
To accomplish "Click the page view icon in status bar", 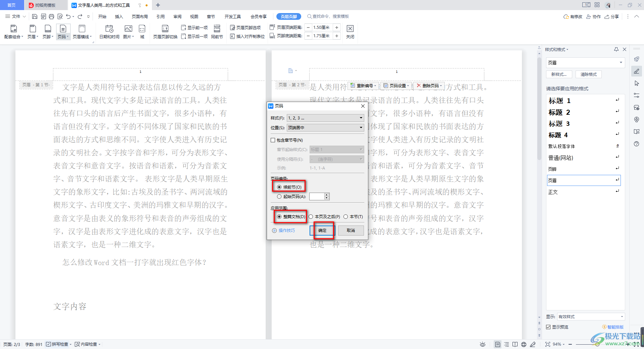I will pos(498,344).
